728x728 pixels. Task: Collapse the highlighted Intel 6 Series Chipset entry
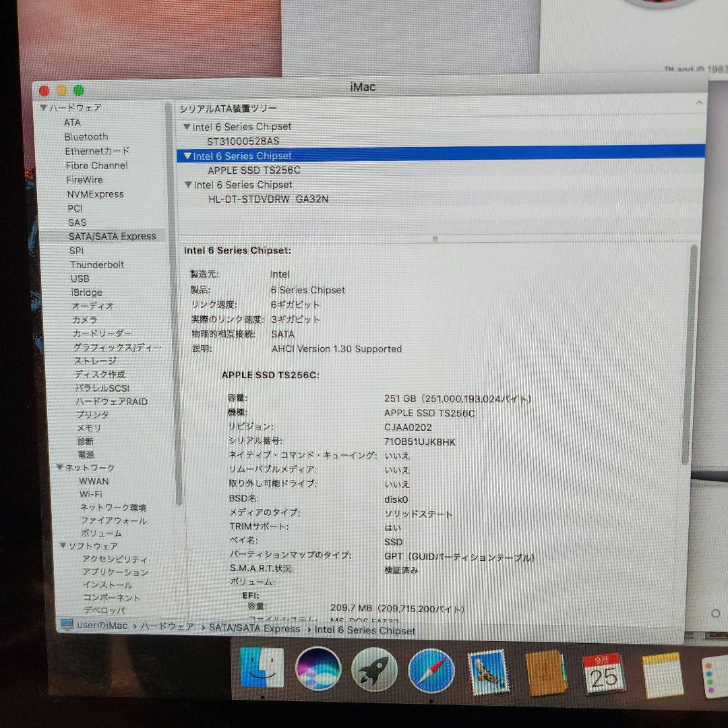tap(187, 156)
